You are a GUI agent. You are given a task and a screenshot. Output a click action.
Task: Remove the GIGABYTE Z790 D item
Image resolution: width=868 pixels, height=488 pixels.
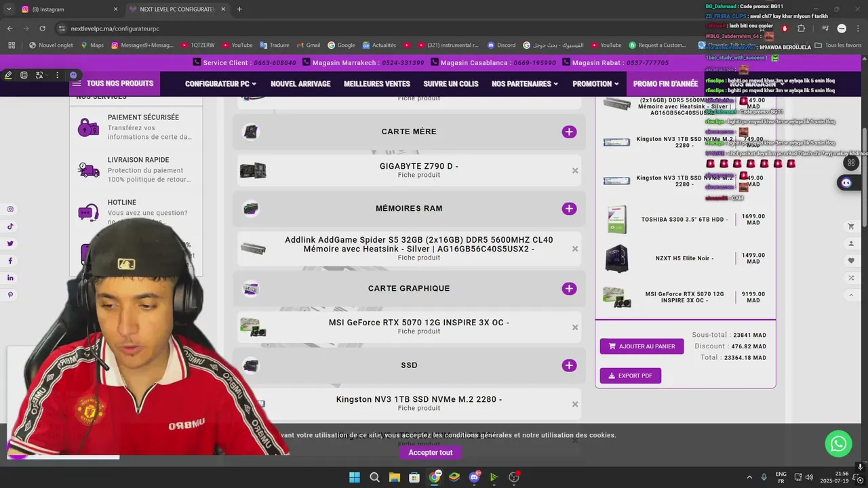[575, 171]
